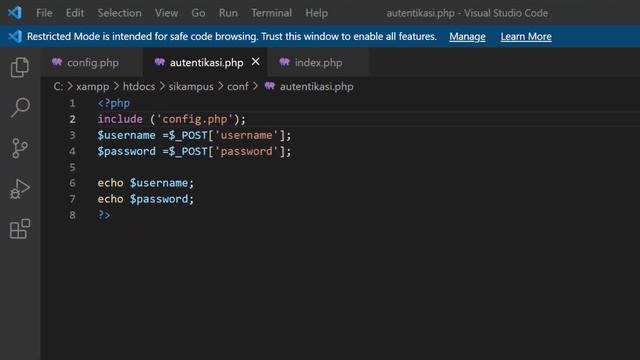This screenshot has height=360, width=640.
Task: Close the autentikasi.php tab
Action: (x=256, y=62)
